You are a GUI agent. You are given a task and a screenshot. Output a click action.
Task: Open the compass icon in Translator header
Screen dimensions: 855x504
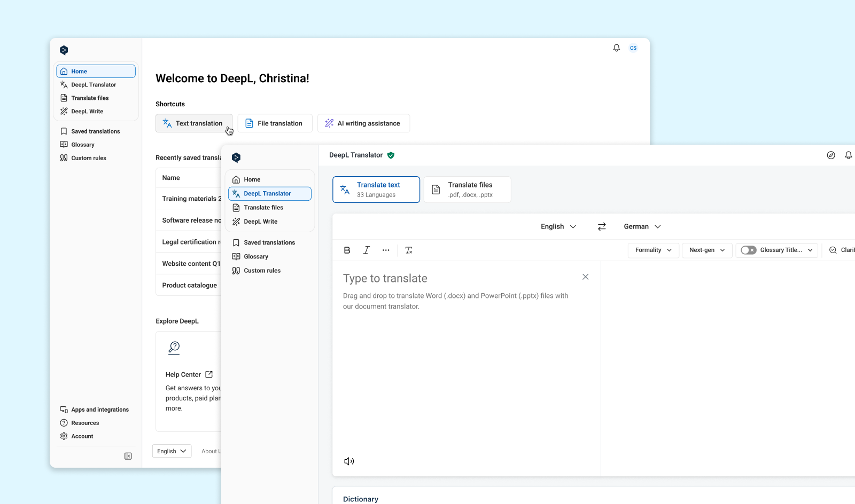coord(831,155)
